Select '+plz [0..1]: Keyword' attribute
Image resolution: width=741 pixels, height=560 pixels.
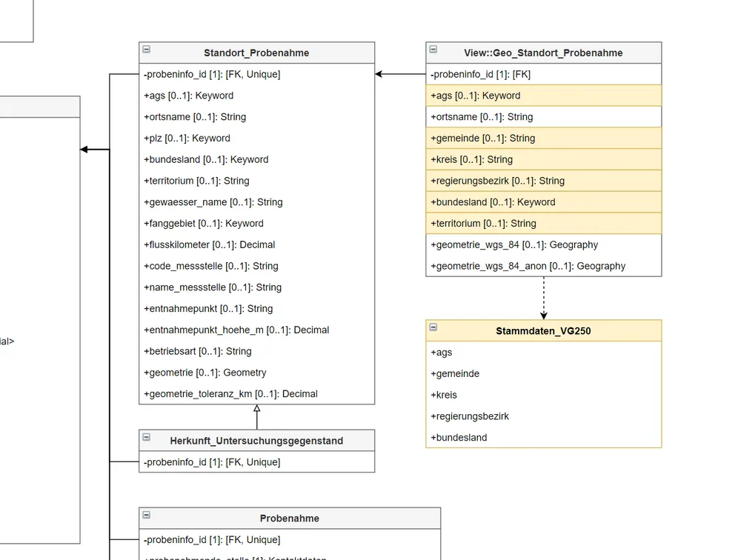256,138
